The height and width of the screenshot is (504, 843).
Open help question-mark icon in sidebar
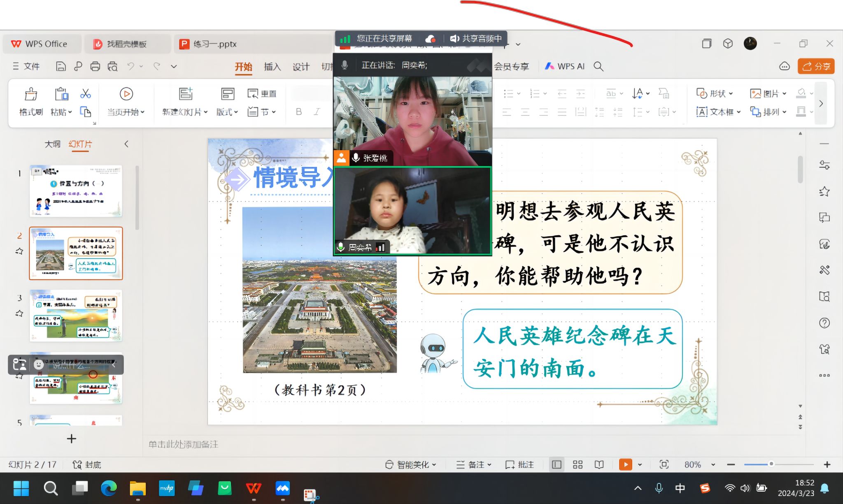(824, 323)
